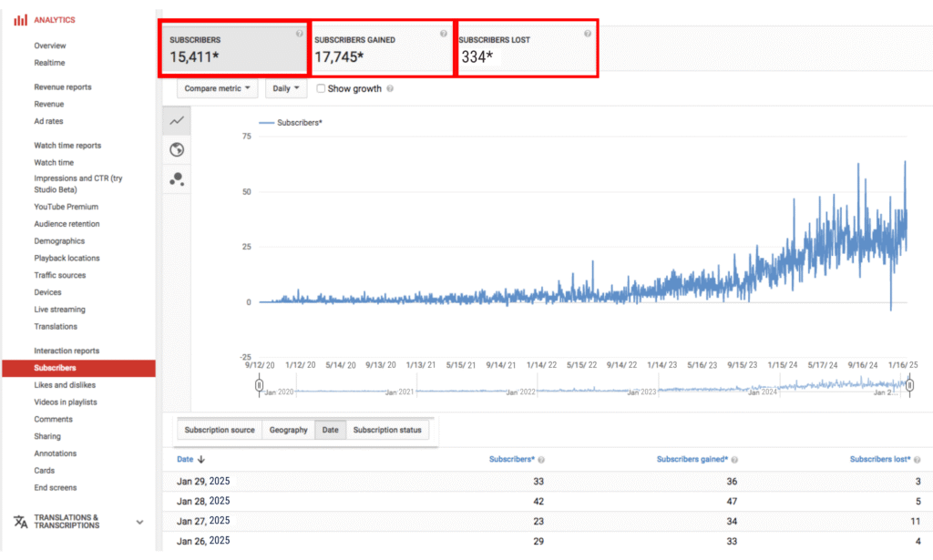Select the bubble chart view icon

click(177, 179)
